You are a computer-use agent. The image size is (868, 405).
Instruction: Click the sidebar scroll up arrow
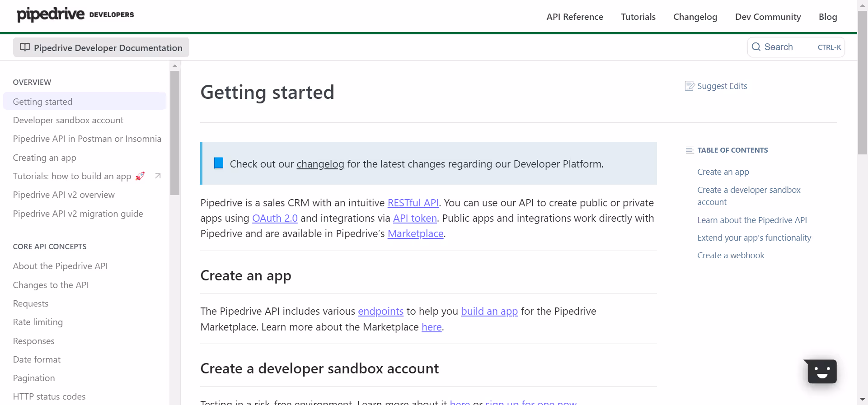tap(175, 66)
